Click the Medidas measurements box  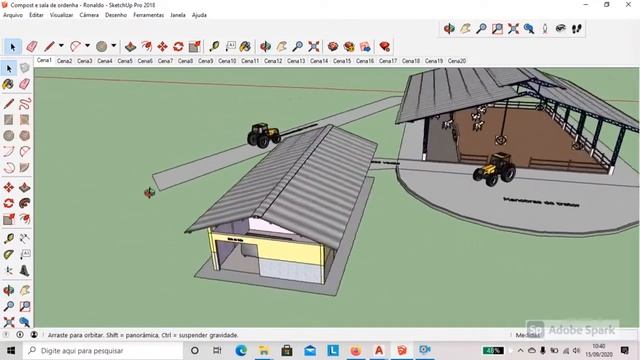527,335
